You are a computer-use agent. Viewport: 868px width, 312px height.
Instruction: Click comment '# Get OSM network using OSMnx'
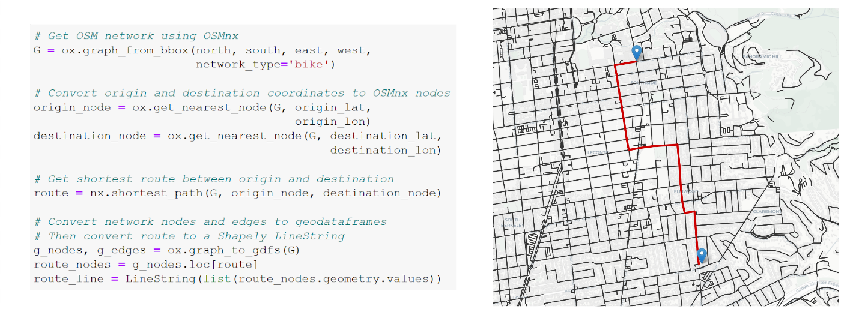point(136,36)
